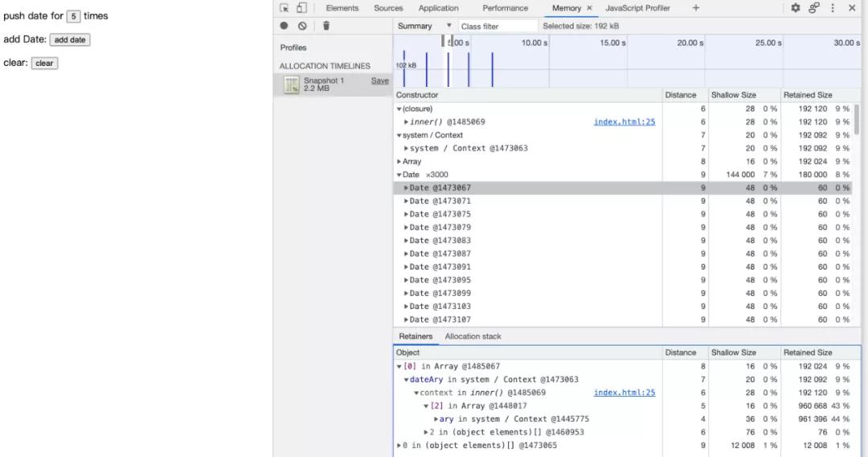Sort by Constructor column header
The width and height of the screenshot is (868, 457).
click(x=528, y=95)
